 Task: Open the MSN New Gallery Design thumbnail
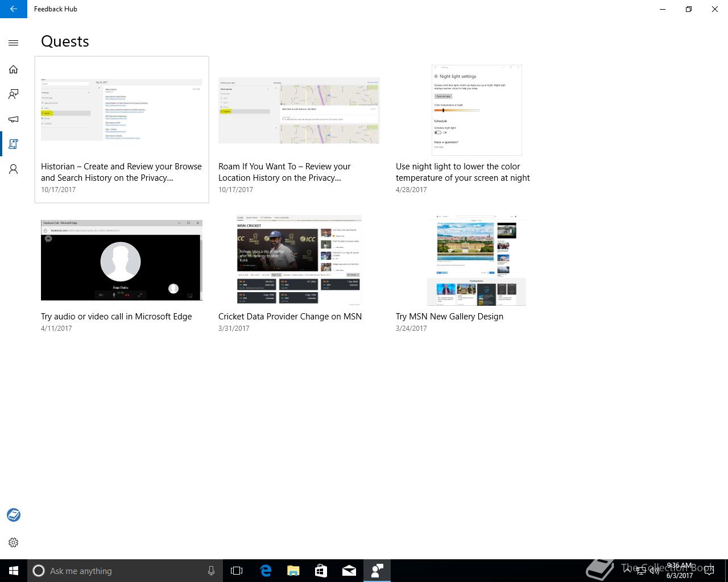(x=477, y=260)
